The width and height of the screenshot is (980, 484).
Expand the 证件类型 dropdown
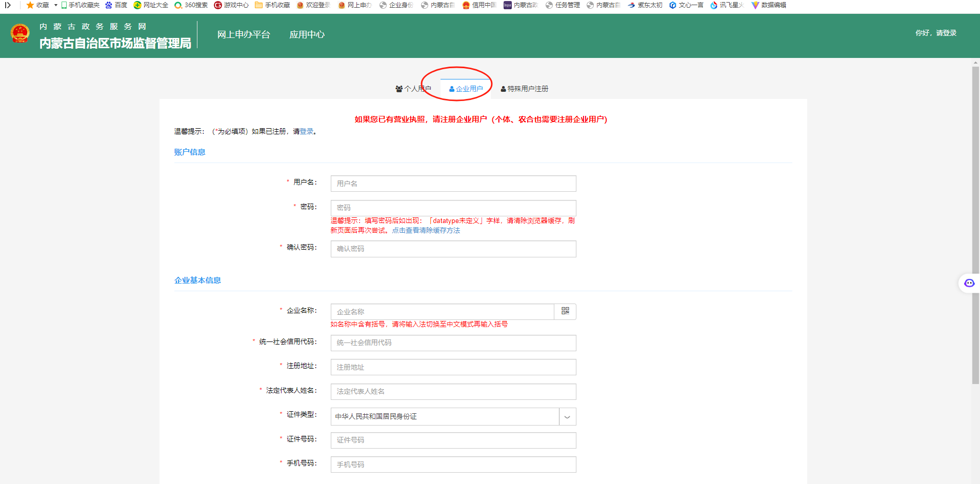[567, 417]
